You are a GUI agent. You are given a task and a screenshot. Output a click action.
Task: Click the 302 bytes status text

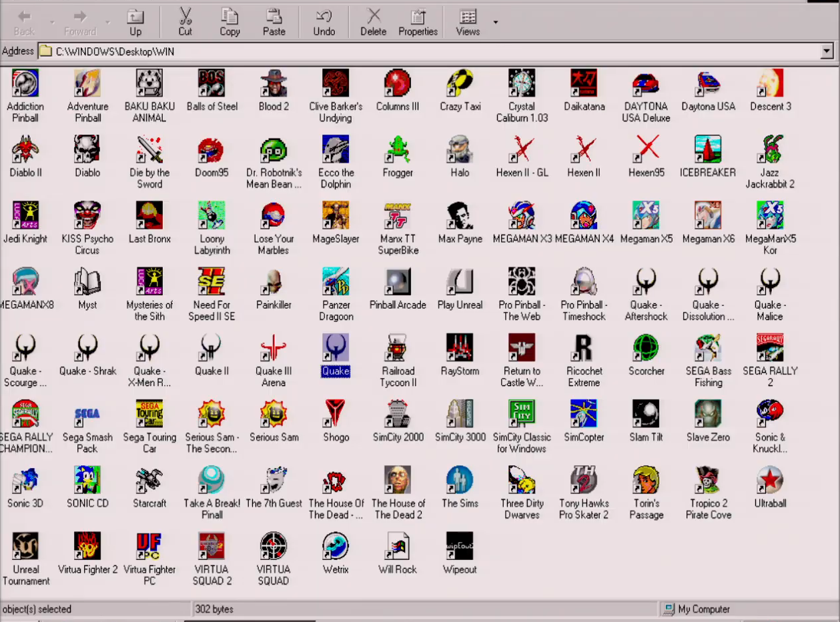214,609
